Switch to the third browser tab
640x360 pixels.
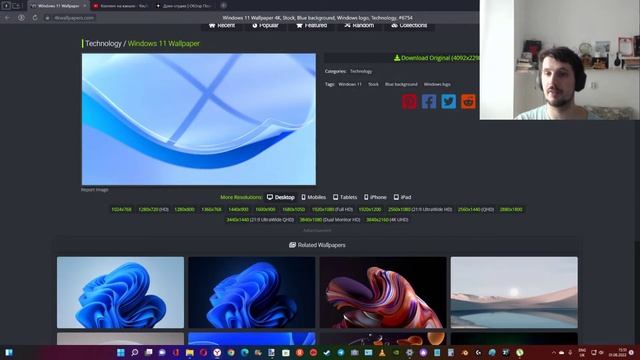click(184, 6)
